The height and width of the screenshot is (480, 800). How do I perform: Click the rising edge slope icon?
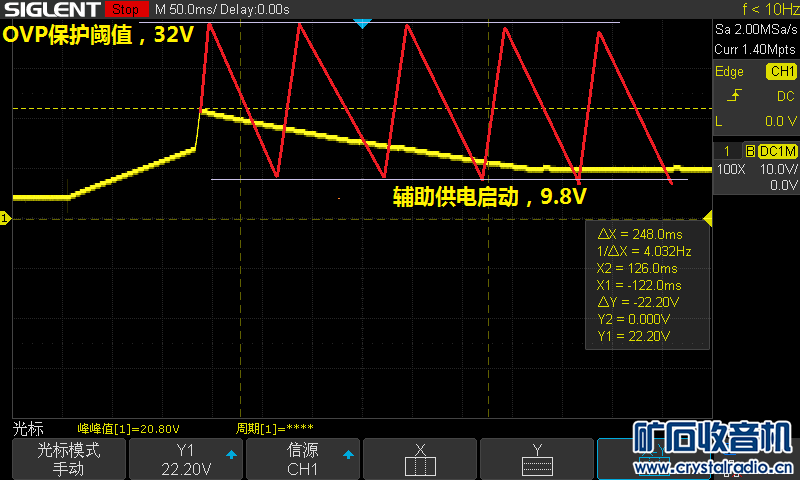pyautogui.click(x=734, y=95)
